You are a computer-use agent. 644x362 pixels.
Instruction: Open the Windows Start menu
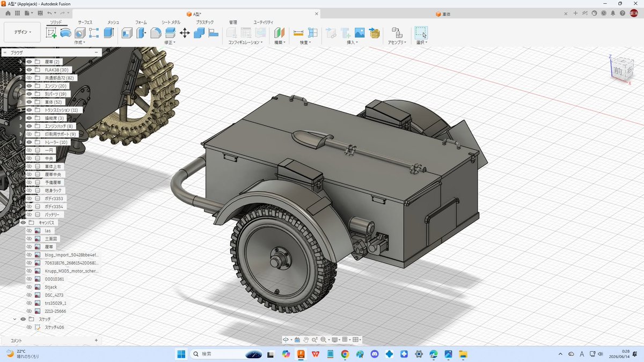(181, 354)
